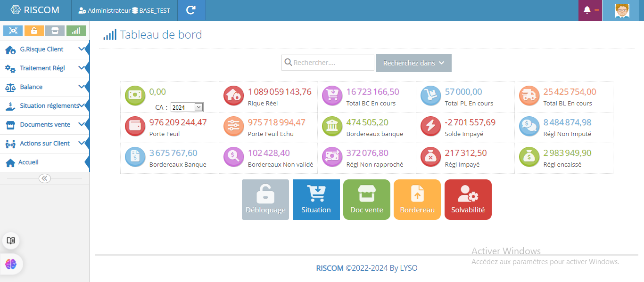Viewport: 644px width, 282px height.
Task: Click the grey store icon in sidebar toolbar
Action: point(55,31)
